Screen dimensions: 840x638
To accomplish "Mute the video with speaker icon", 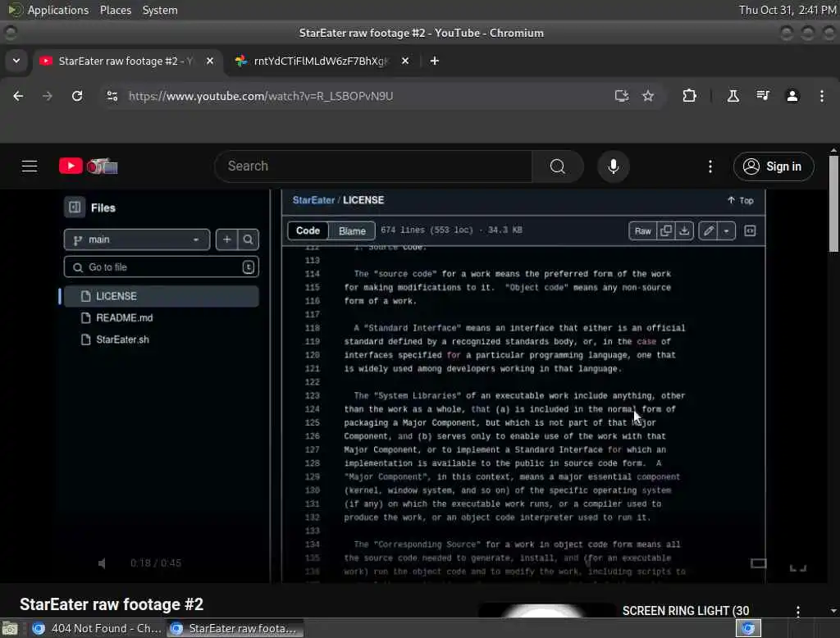I will pyautogui.click(x=103, y=563).
